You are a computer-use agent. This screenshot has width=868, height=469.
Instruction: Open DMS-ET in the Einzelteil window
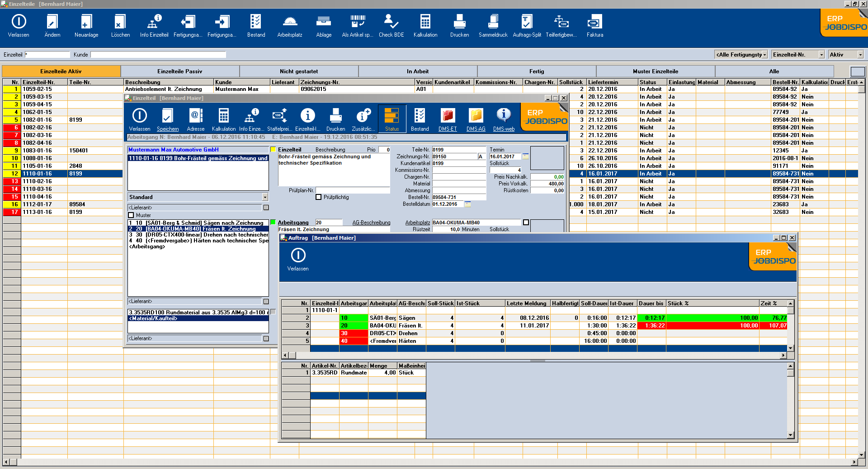click(x=448, y=118)
